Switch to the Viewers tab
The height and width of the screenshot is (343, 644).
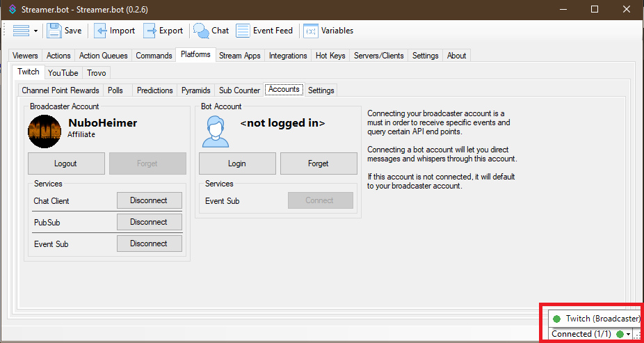click(x=25, y=56)
